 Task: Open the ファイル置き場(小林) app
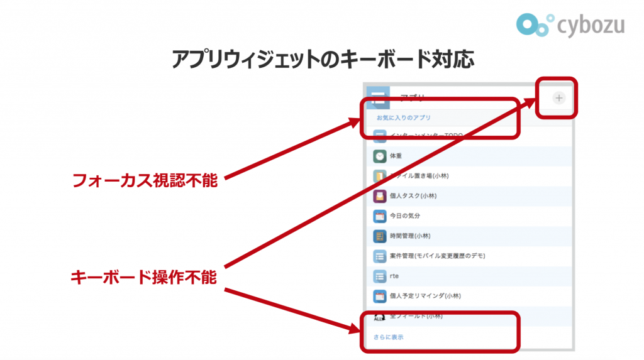[419, 176]
